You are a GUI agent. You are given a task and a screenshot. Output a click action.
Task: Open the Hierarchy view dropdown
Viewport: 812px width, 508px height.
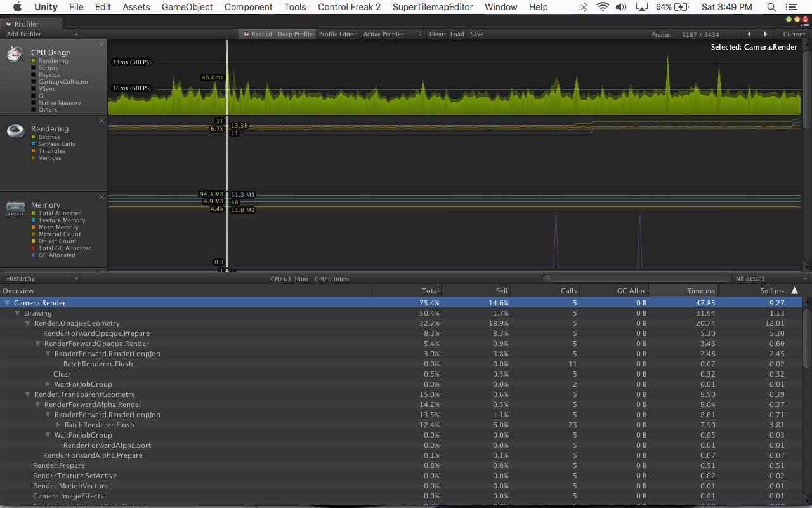[x=41, y=279]
